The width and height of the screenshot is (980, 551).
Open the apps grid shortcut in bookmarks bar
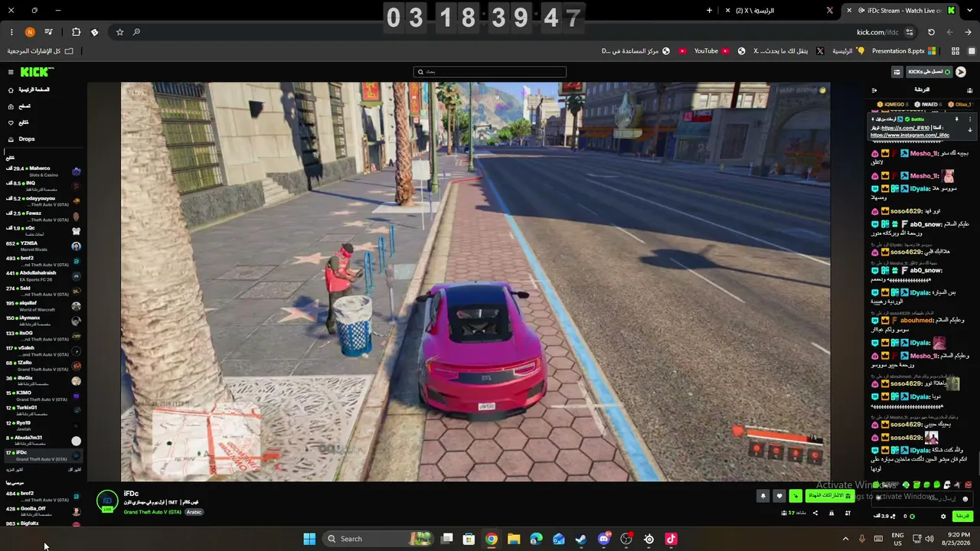tap(955, 51)
